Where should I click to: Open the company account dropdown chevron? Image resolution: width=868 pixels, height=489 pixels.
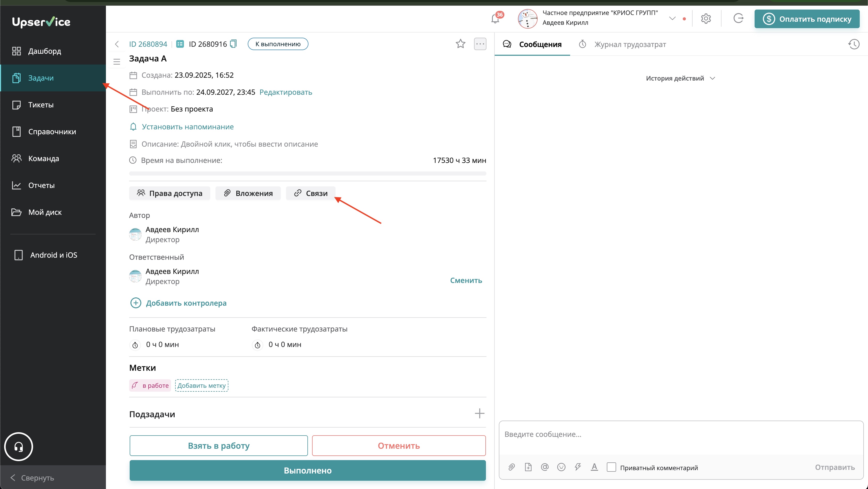click(x=672, y=19)
